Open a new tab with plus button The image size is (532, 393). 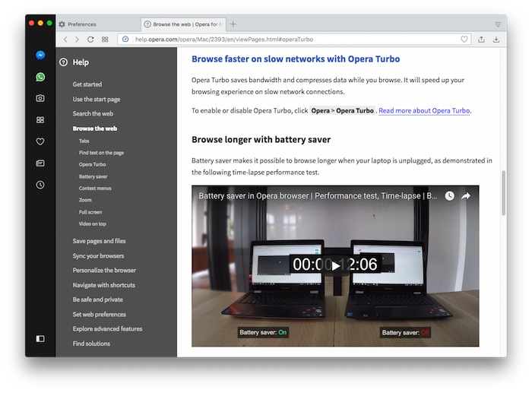tap(233, 24)
